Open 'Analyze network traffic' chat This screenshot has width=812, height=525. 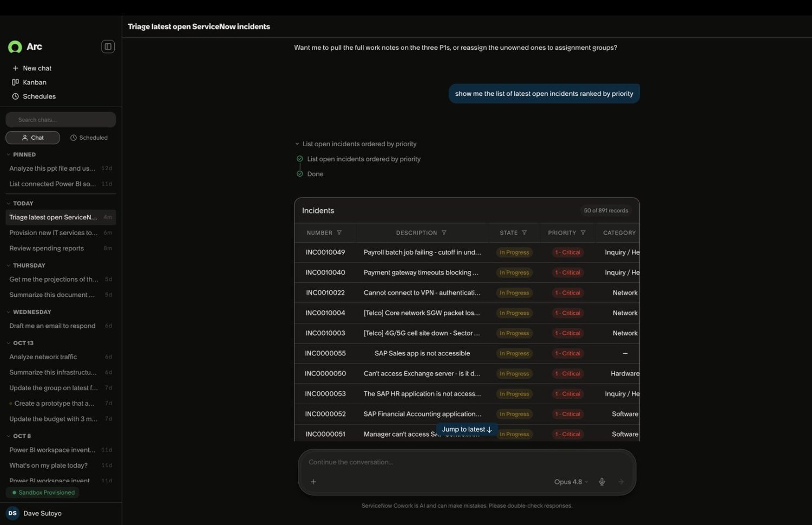tap(61, 357)
